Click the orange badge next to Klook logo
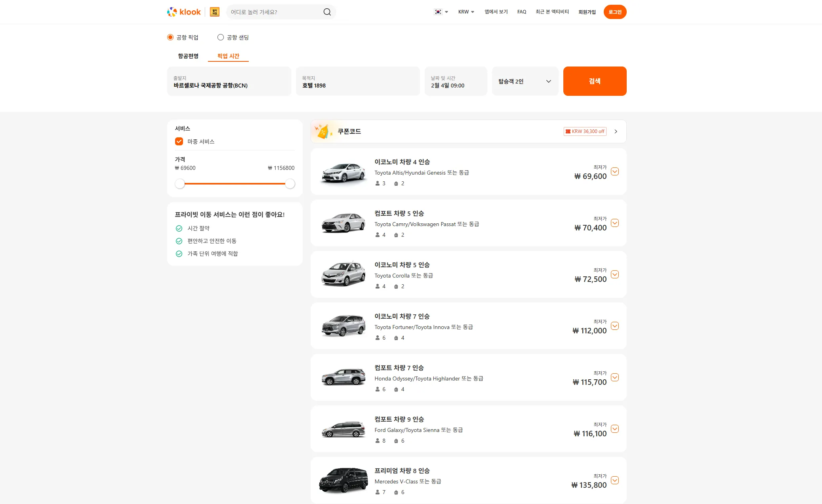 click(214, 11)
